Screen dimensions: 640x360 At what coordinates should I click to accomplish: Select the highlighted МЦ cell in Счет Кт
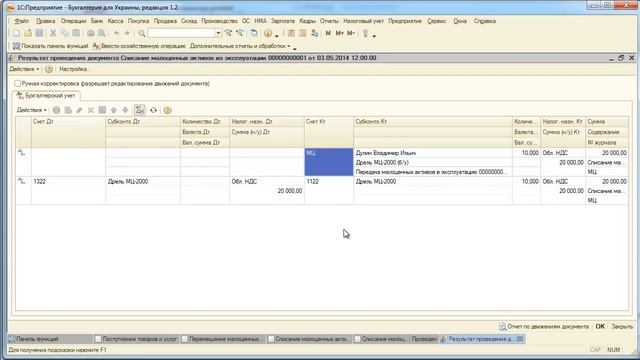click(329, 162)
